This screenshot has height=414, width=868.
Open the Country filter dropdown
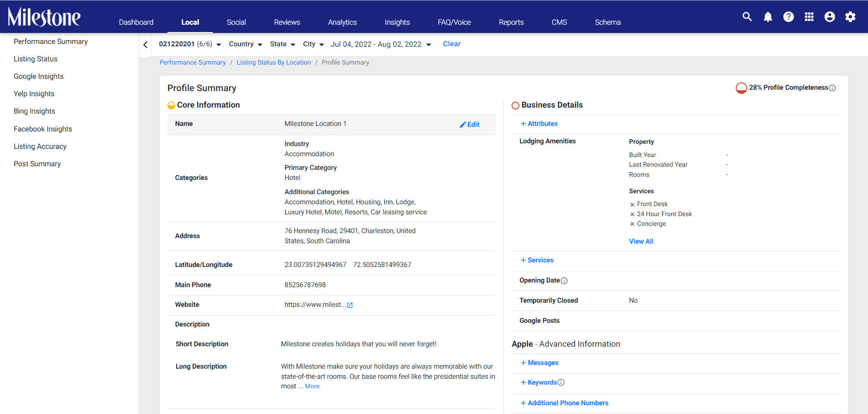(246, 44)
